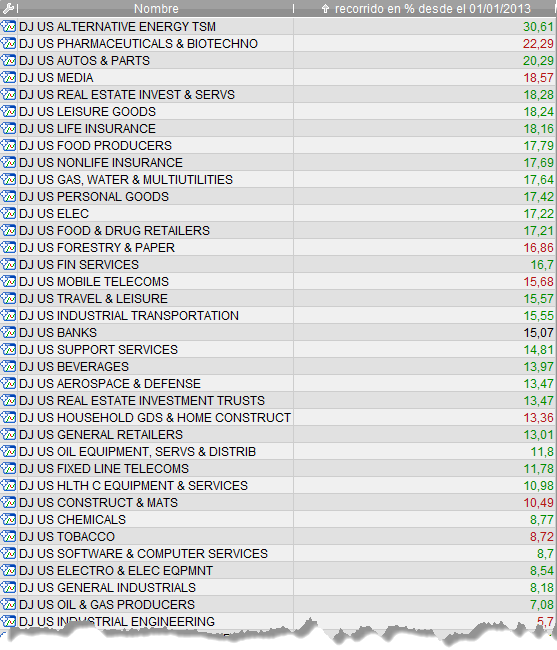The height and width of the screenshot is (650, 557).
Task: Select DJ US AEROSPACE & DEFENSE row
Action: point(278,383)
